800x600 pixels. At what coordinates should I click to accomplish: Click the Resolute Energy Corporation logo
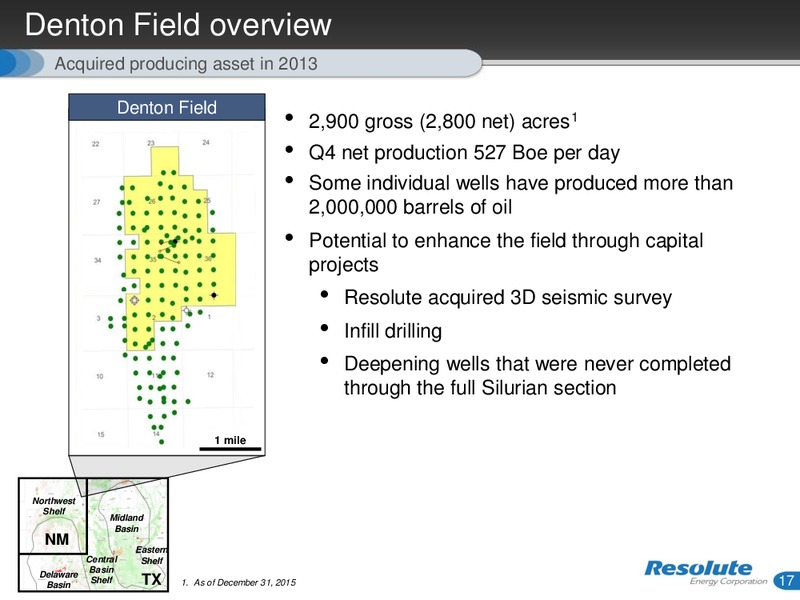tap(706, 573)
